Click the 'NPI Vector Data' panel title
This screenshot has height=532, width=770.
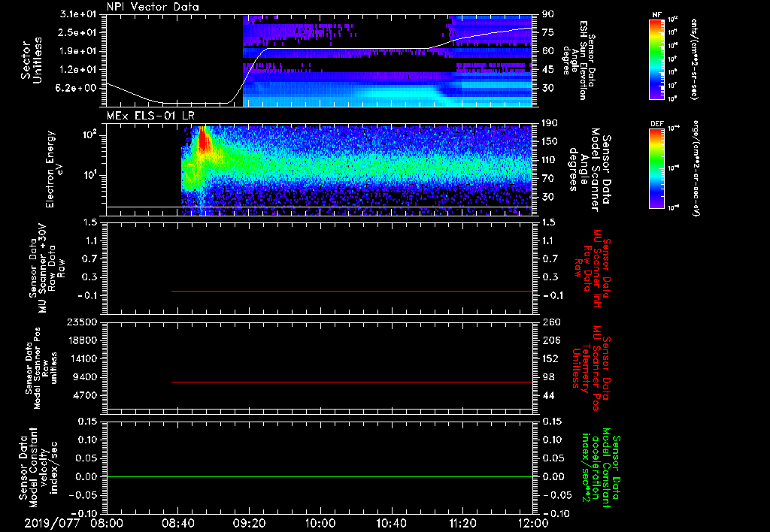(x=153, y=7)
